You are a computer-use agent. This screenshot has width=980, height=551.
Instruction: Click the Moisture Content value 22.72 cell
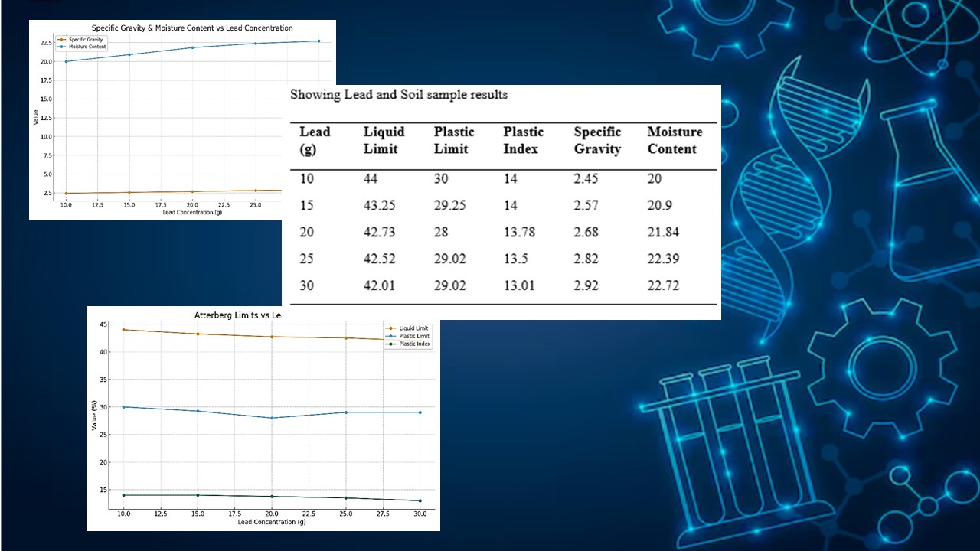pos(663,285)
